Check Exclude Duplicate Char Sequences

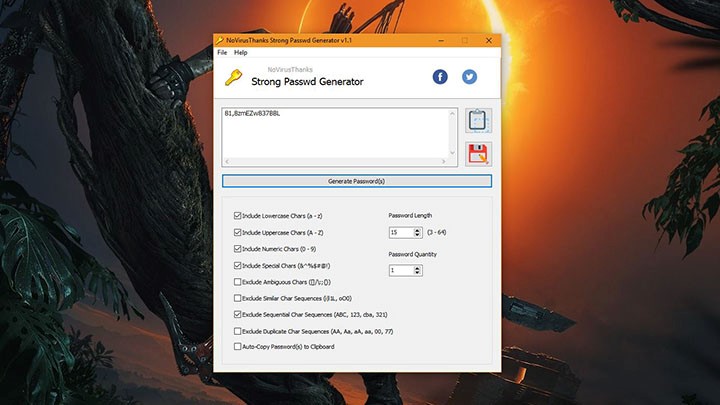(x=237, y=330)
